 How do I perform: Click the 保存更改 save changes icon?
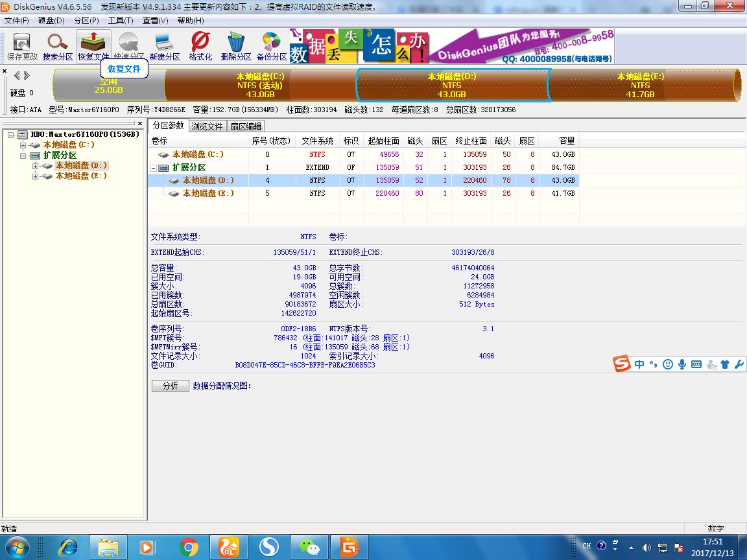pyautogui.click(x=22, y=47)
